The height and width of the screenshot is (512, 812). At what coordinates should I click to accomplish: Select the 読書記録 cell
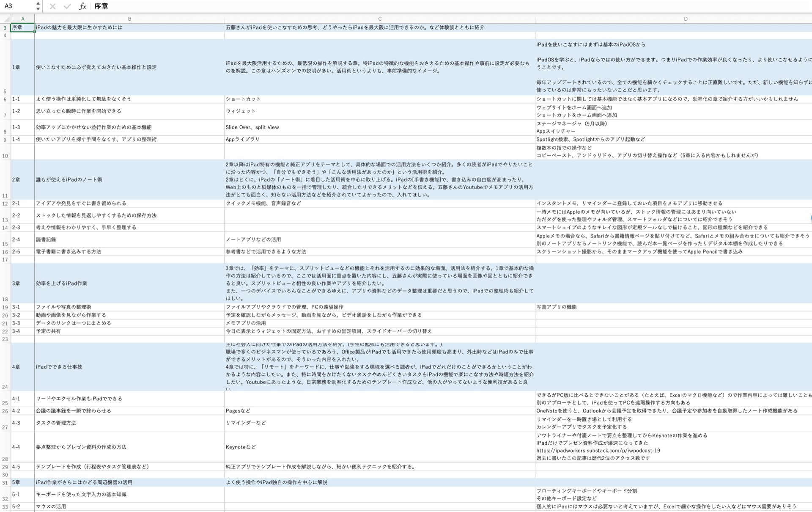(129, 239)
